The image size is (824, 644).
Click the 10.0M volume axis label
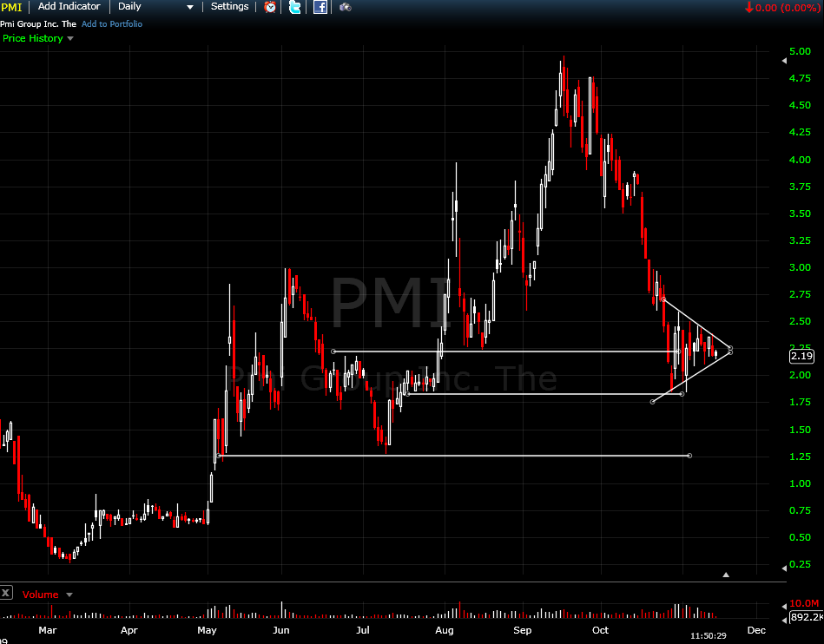(804, 603)
